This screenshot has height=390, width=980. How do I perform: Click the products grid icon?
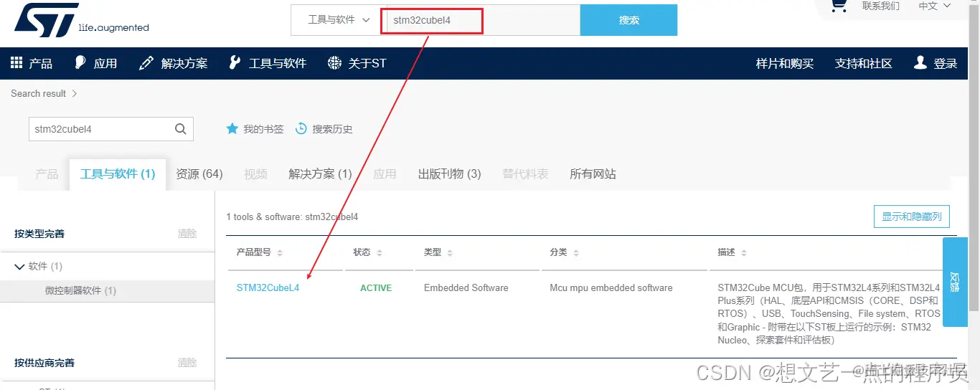(x=17, y=63)
